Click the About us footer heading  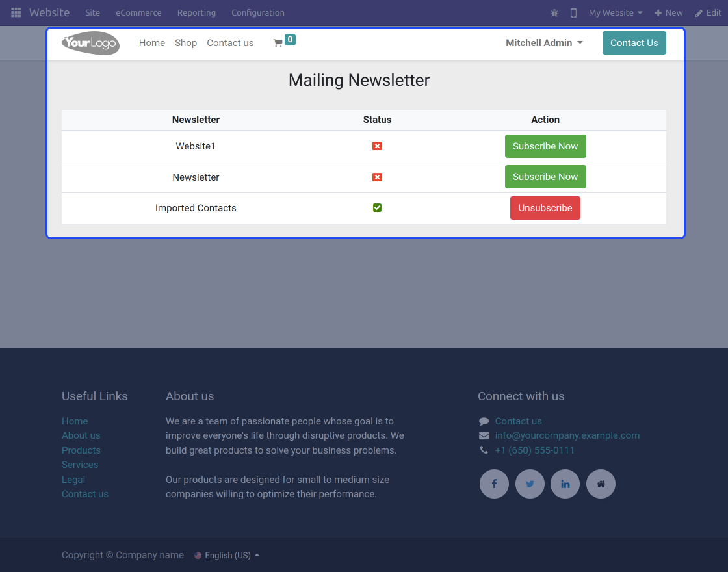[190, 396]
